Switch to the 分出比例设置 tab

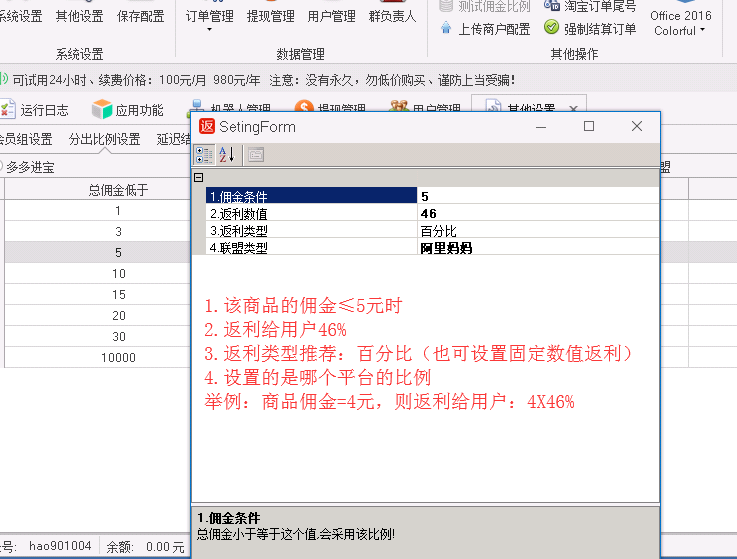coord(104,139)
